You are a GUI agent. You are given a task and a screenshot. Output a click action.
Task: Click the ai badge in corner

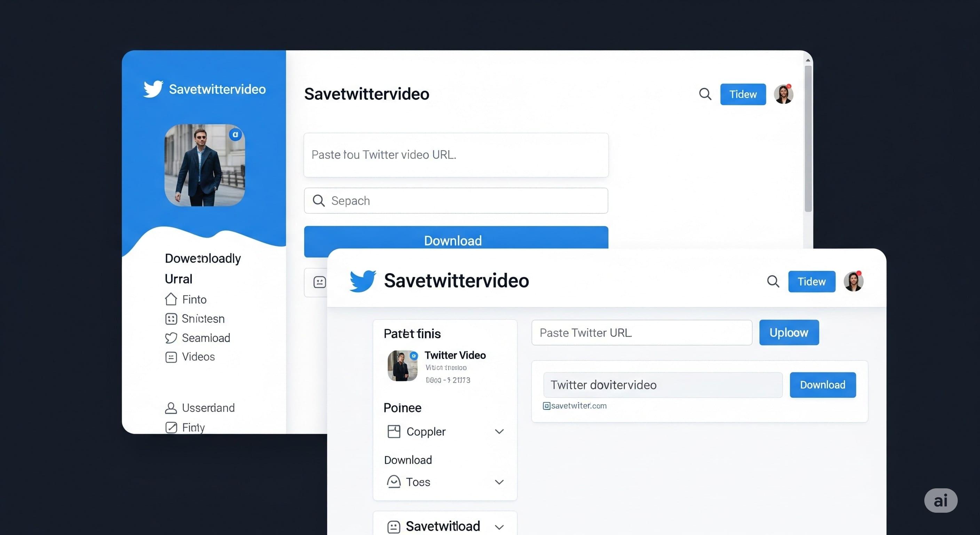(940, 501)
